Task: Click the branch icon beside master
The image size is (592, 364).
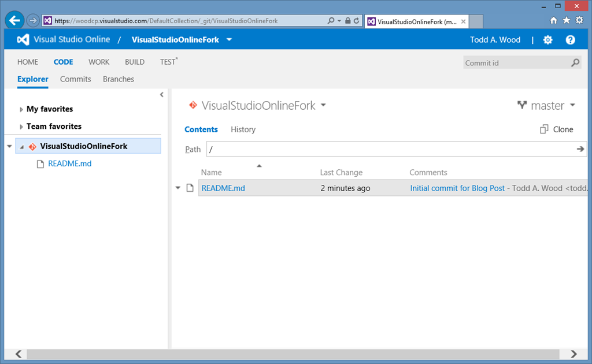Action: (522, 105)
